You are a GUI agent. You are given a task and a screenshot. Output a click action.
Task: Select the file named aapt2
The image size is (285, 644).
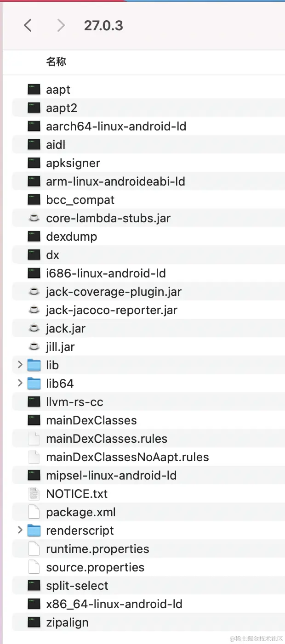(x=62, y=108)
